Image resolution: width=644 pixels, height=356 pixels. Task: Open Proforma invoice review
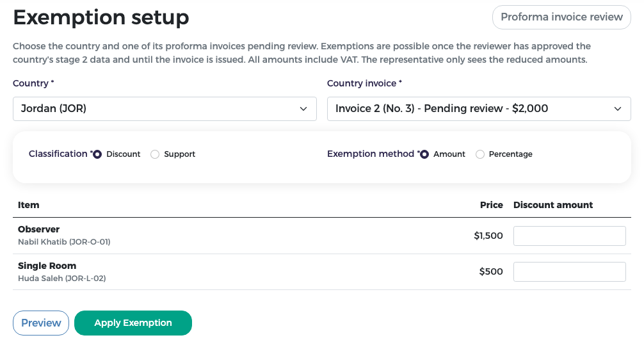[x=561, y=17]
